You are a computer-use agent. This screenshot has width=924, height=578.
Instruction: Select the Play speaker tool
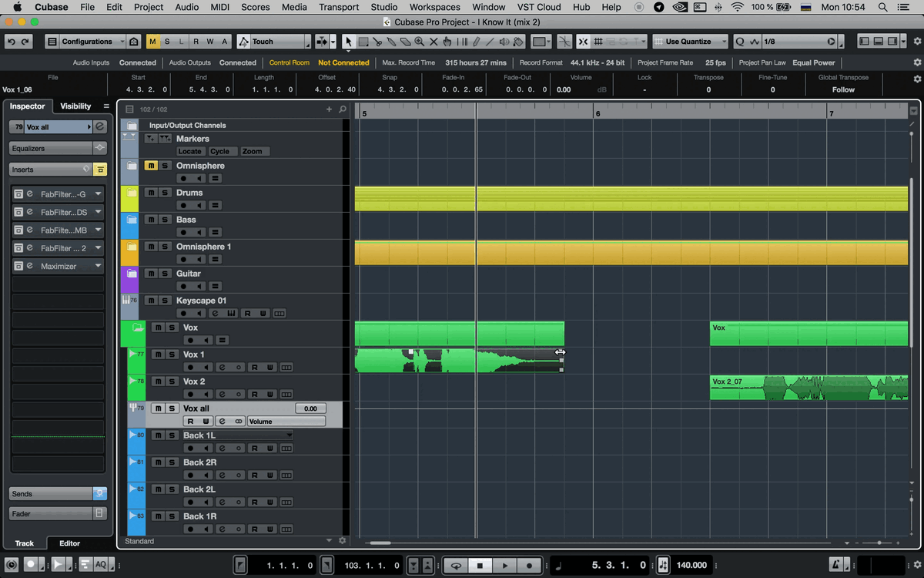[504, 42]
